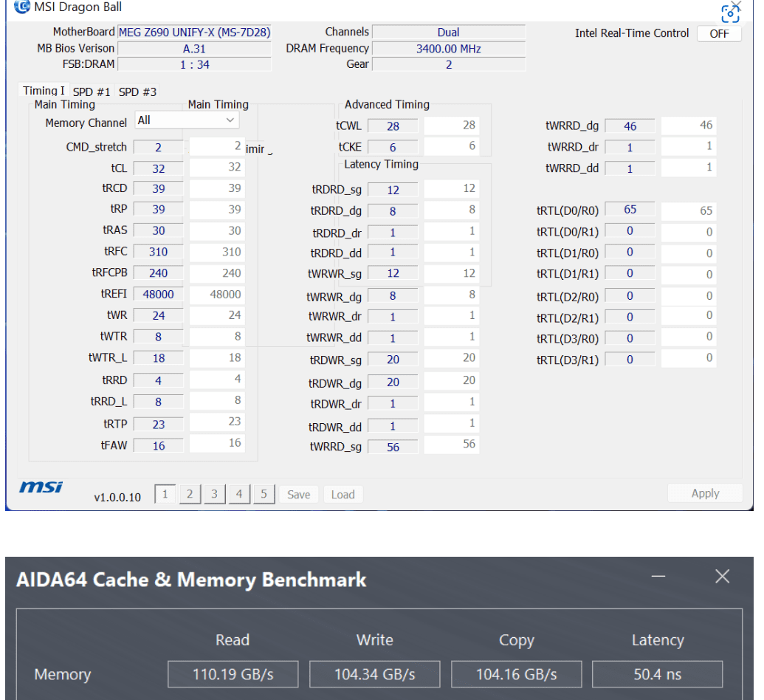Click AIDA64 Memory Write result 104.34 GB/s
Screen dimensions: 764x700
pyautogui.click(x=375, y=674)
